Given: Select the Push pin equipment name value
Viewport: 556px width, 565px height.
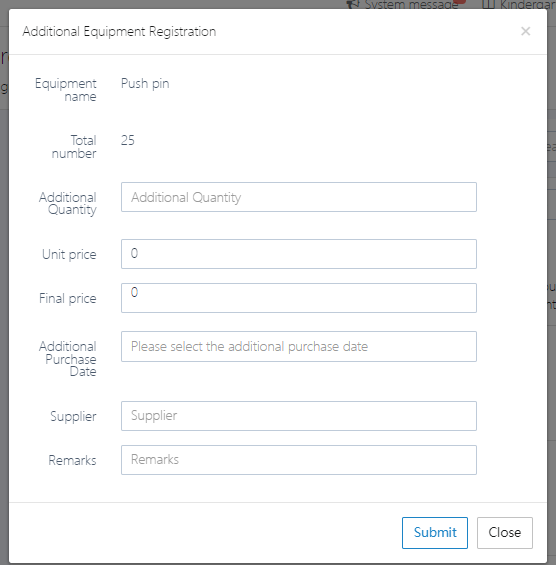Looking at the screenshot, I should click(x=145, y=84).
